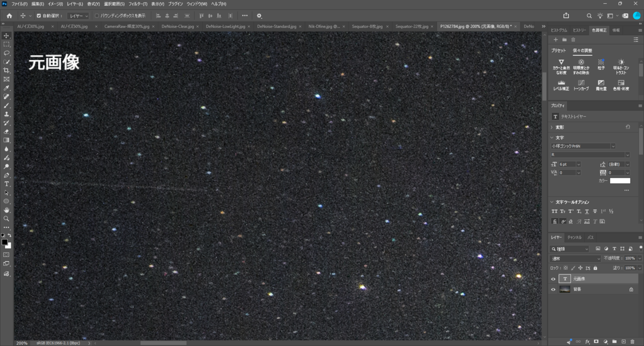The width and height of the screenshot is (644, 346).
Task: Toggle lock all for the layer
Action: click(x=595, y=268)
